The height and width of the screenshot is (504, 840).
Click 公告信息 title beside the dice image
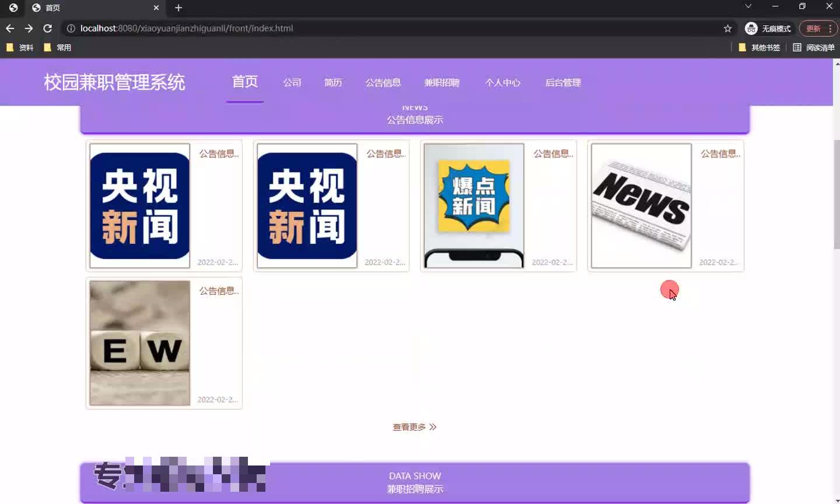[x=219, y=290]
